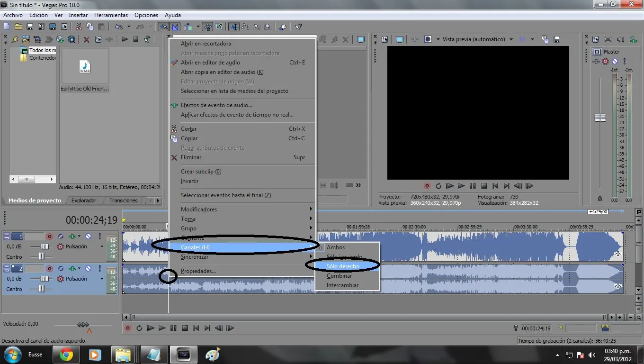The width and height of the screenshot is (644, 364).
Task: Toggle Automatic Crossfades in the main toolbar
Action: click(175, 27)
